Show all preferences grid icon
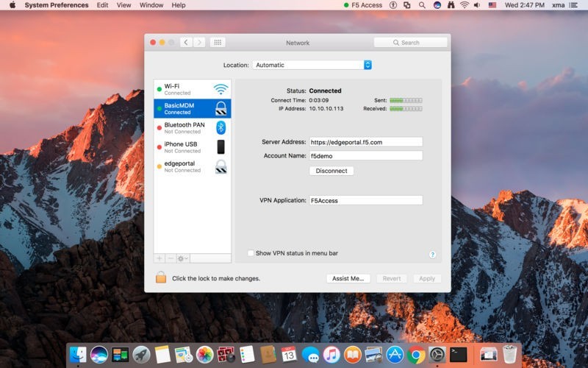 pos(218,43)
